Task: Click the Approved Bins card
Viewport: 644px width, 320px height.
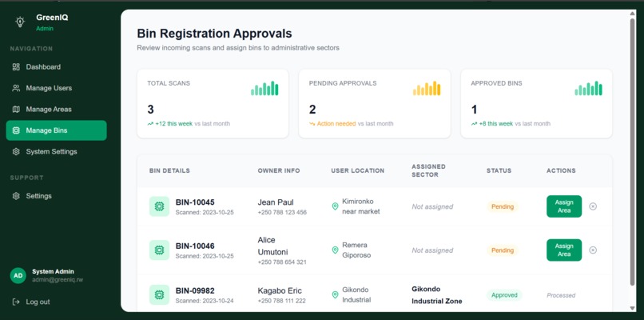Action: [x=536, y=104]
